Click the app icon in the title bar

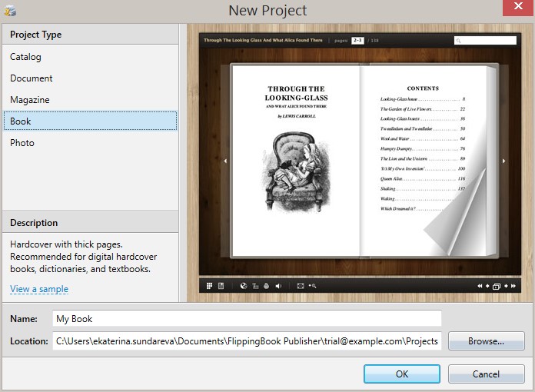tap(10, 11)
